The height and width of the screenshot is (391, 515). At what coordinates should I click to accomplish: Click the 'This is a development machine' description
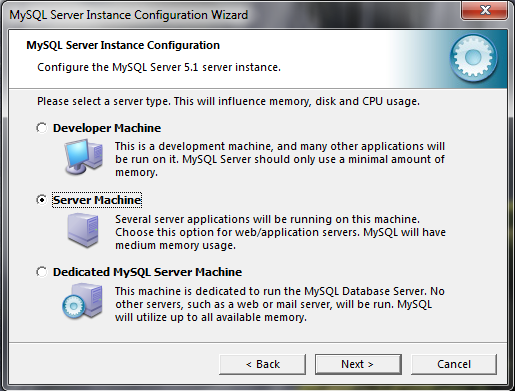(x=280, y=159)
